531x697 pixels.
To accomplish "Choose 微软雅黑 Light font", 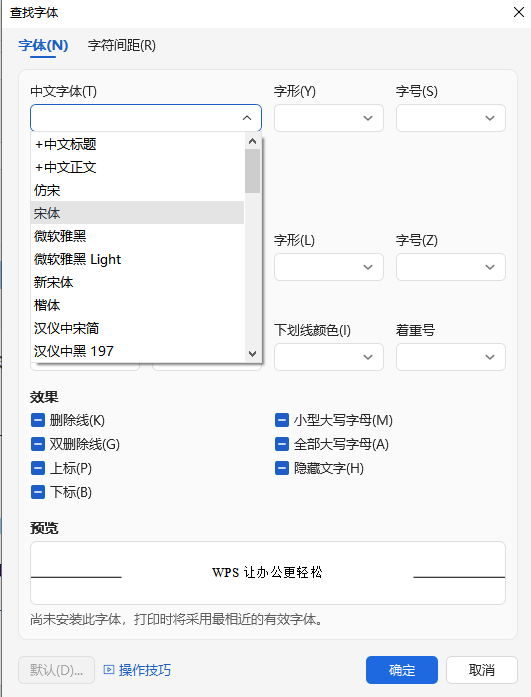I will pyautogui.click(x=138, y=259).
